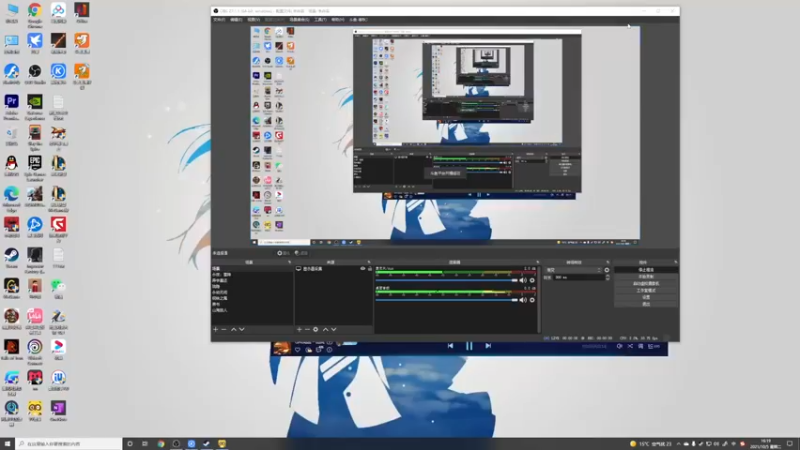Screen dimensions: 800x450
Task: Remove selected scene with minus icon
Action: (224, 330)
